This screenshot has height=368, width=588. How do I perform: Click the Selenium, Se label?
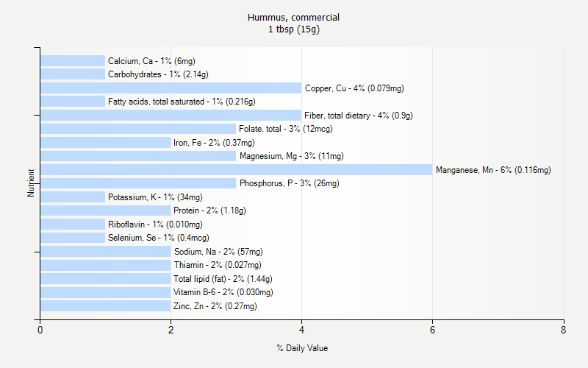(159, 238)
